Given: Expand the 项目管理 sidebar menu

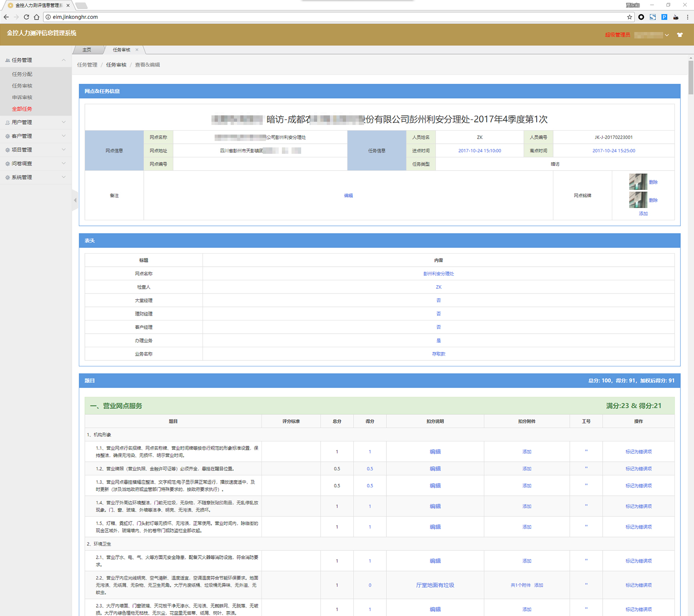Looking at the screenshot, I should coord(36,150).
